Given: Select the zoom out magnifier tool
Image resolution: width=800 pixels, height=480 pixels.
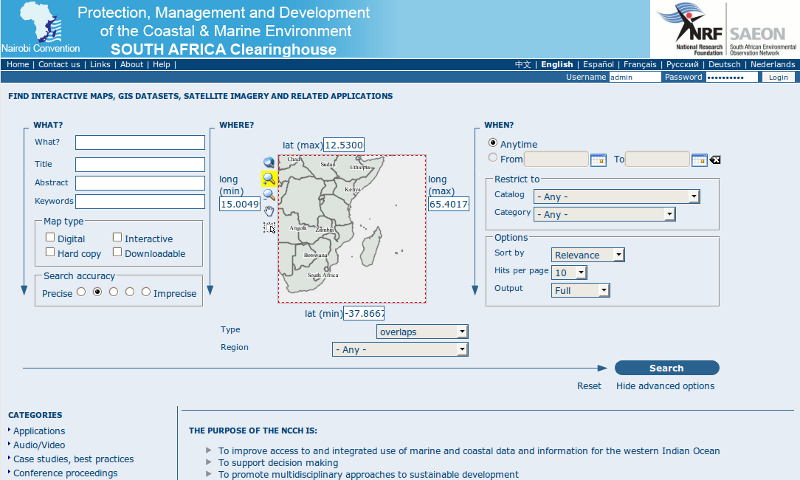Looking at the screenshot, I should point(269,195).
